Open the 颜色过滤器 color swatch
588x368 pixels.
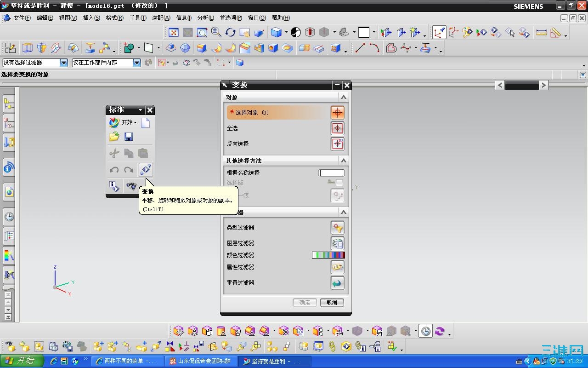[x=328, y=255]
